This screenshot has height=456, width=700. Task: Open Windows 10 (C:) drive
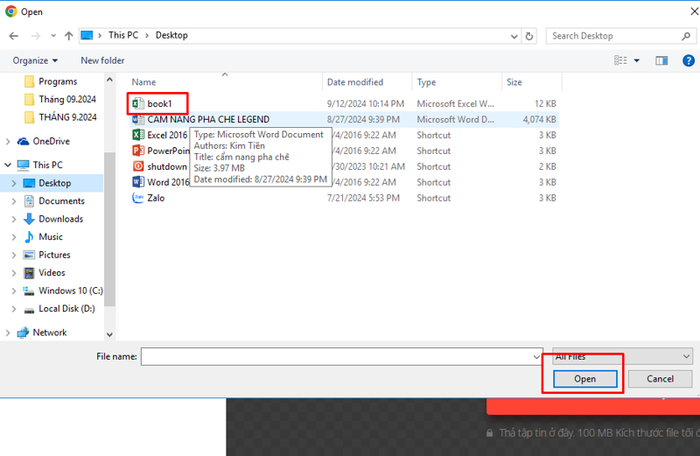62,291
